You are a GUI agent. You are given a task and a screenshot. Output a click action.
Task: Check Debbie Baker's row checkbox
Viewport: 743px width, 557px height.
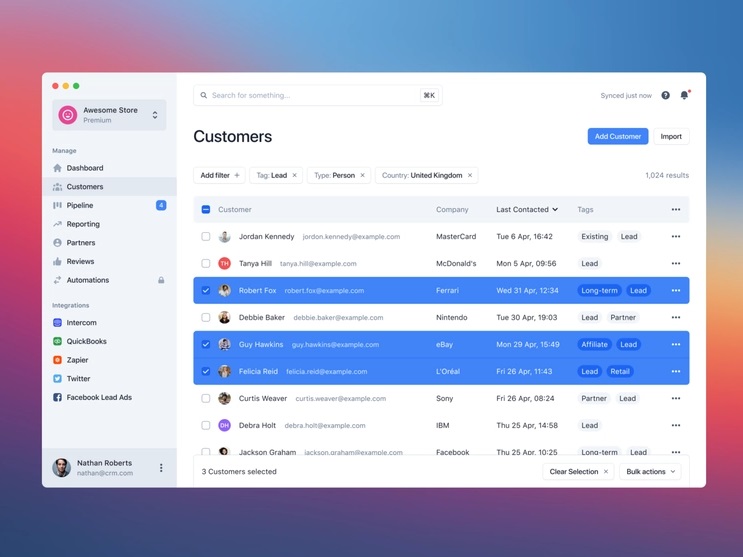click(206, 318)
